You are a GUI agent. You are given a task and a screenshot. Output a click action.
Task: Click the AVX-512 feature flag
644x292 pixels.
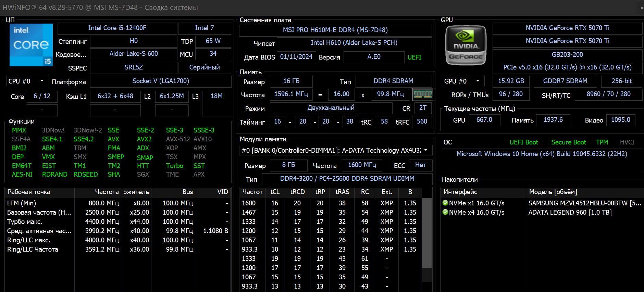[x=178, y=139]
